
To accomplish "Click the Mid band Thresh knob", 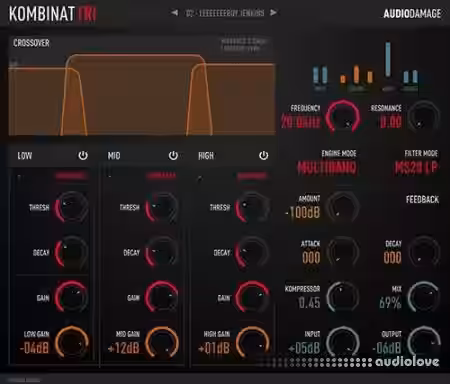I will pyautogui.click(x=162, y=207).
